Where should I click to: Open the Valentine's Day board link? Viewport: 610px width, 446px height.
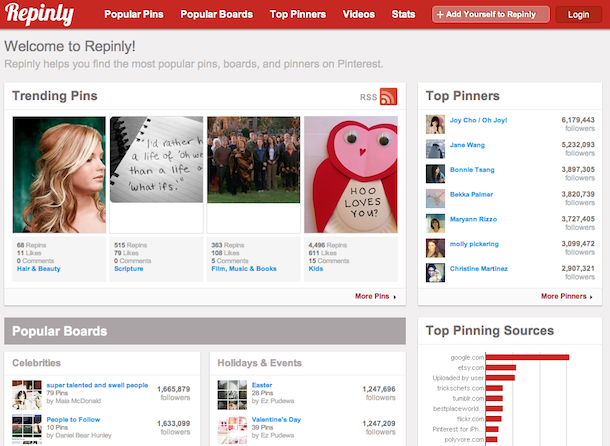point(276,420)
